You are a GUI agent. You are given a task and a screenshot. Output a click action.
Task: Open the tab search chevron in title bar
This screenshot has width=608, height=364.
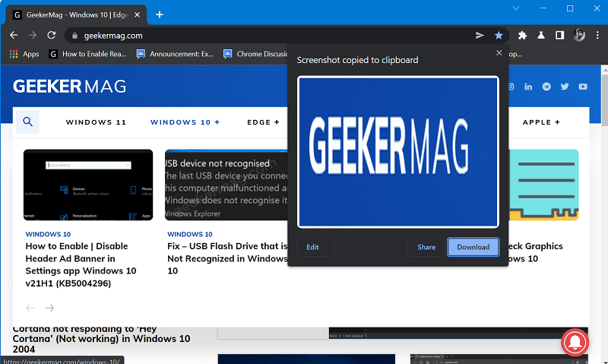click(516, 8)
